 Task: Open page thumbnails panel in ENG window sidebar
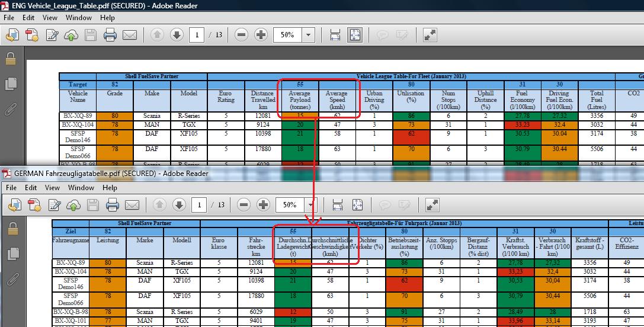(x=11, y=84)
